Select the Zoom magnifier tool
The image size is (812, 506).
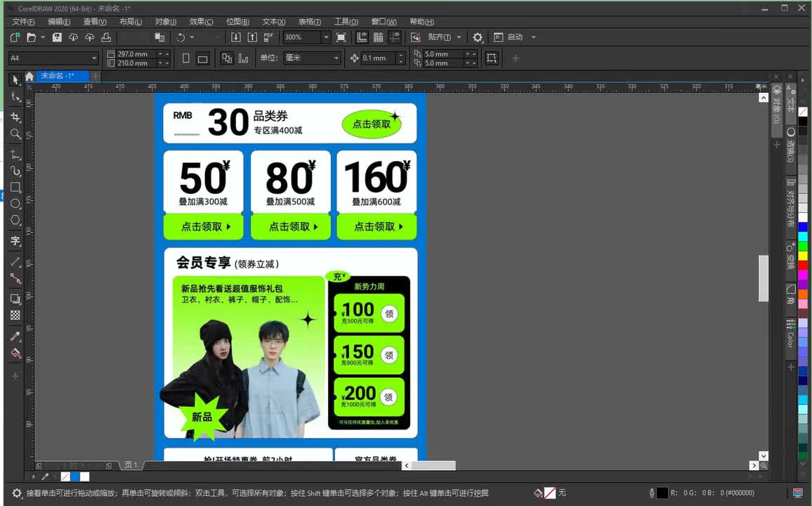(15, 134)
